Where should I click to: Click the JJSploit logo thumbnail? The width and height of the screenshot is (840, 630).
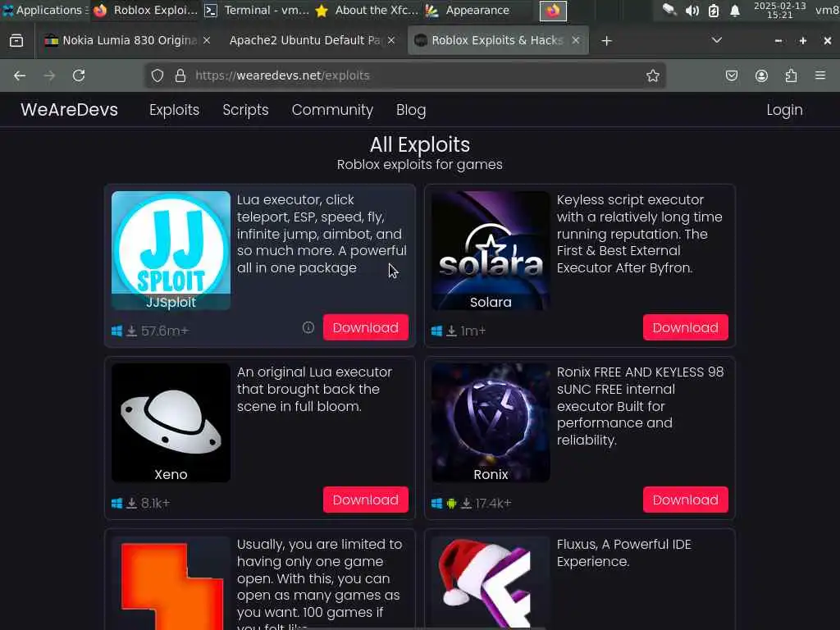[x=171, y=251]
